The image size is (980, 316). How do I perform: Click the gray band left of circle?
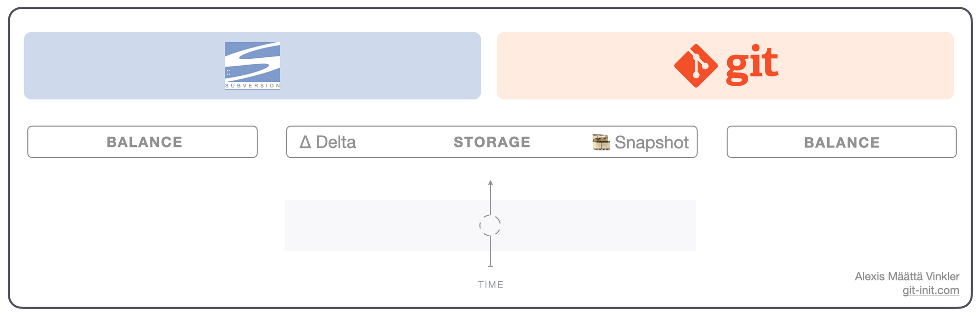[x=381, y=225]
